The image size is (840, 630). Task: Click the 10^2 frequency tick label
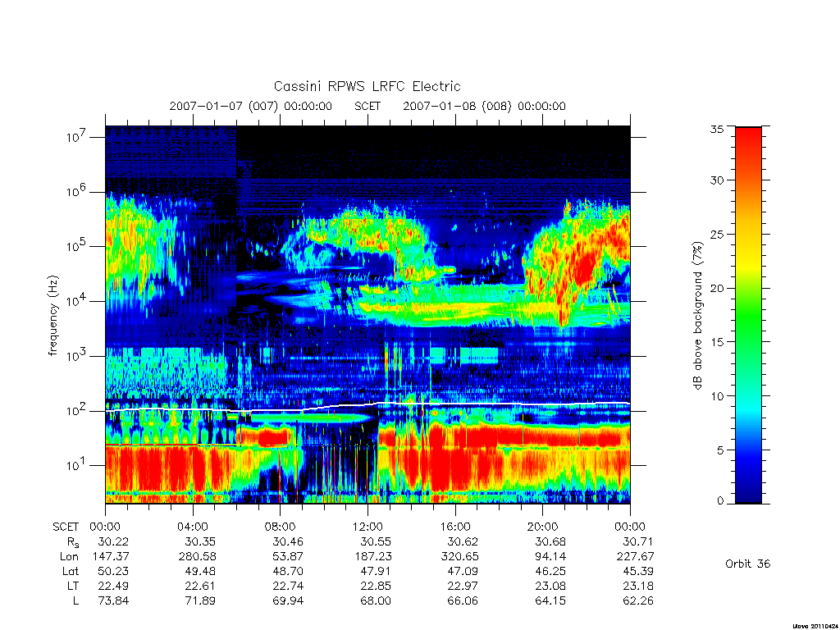pos(76,410)
